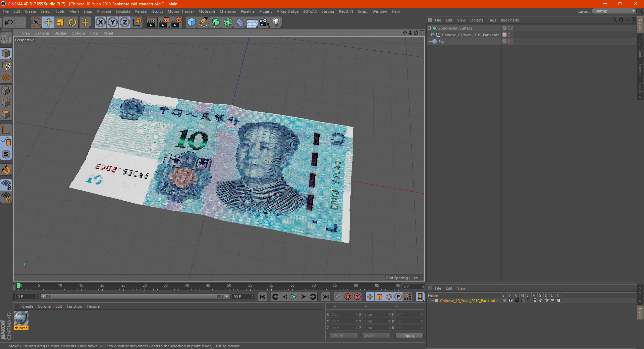Click layer color swatch in Layers panel

click(436, 301)
